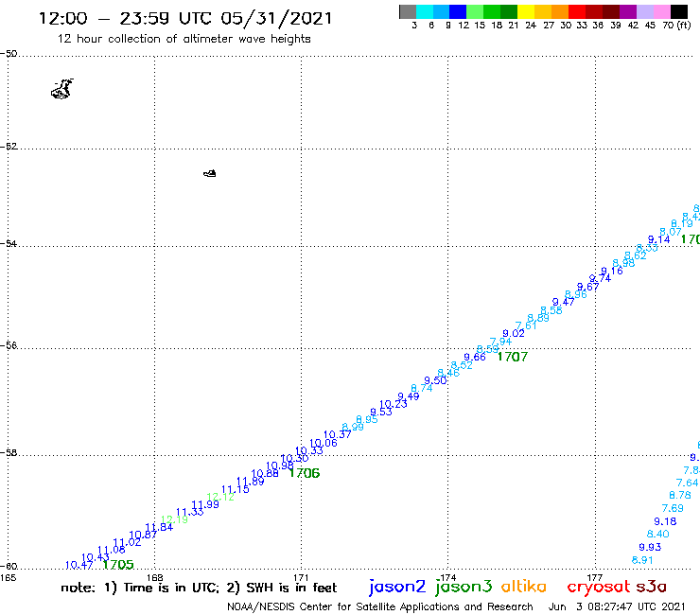
Task: Select the bright red 33 ft legend swatch
Action: click(x=577, y=11)
